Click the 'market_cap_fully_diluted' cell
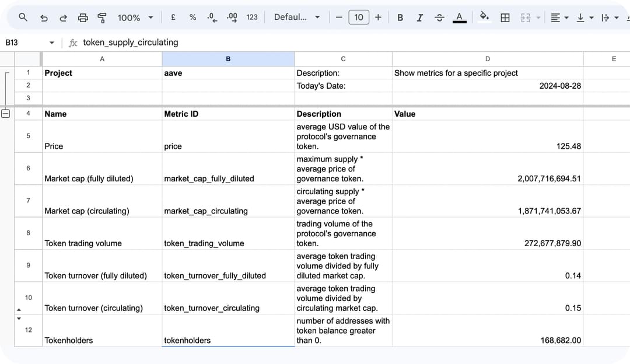Viewport: 630px width, 364px height. 228,169
